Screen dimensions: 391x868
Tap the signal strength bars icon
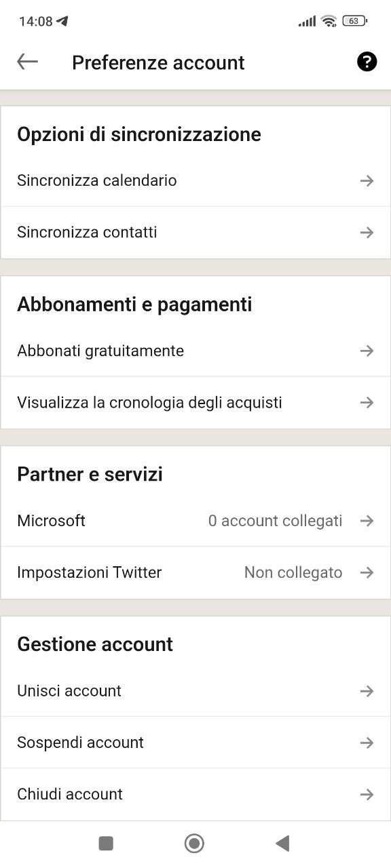click(x=305, y=21)
